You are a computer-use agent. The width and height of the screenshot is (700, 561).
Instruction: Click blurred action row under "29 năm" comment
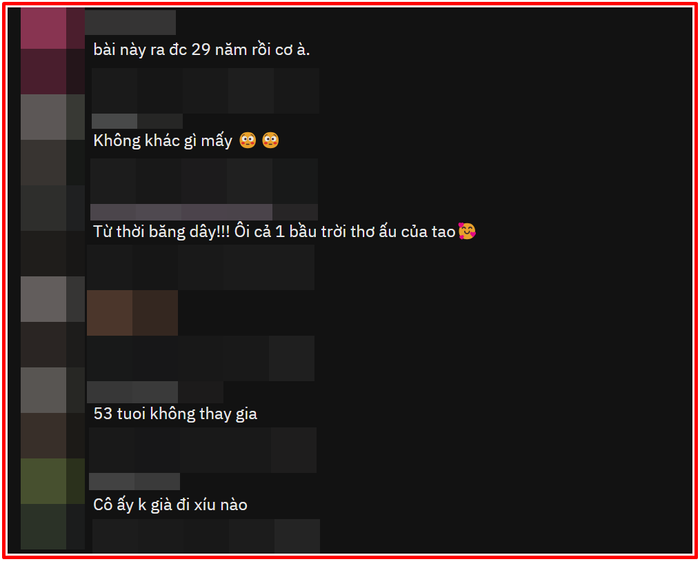[205, 91]
